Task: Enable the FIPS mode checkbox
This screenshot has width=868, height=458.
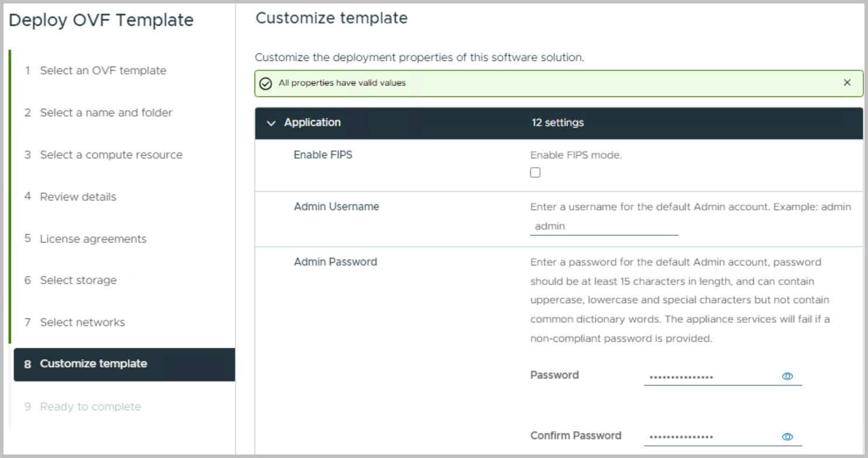Action: point(535,173)
